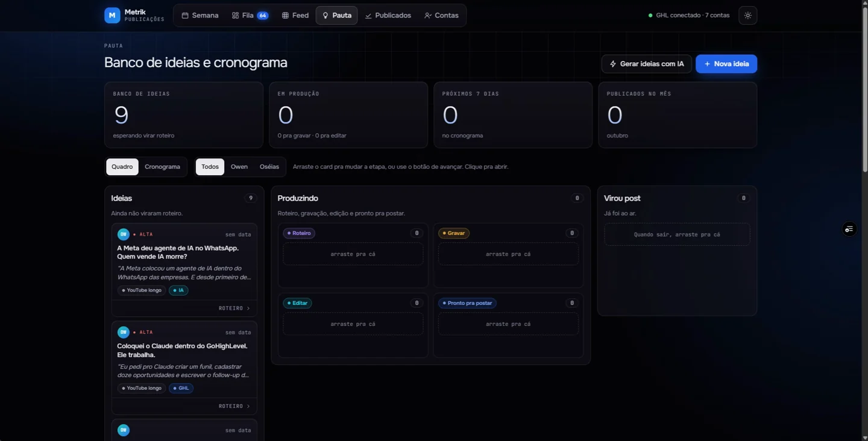This screenshot has width=868, height=441.
Task: Advance Claude GoHighLevel card to Roteiro
Action: point(234,406)
